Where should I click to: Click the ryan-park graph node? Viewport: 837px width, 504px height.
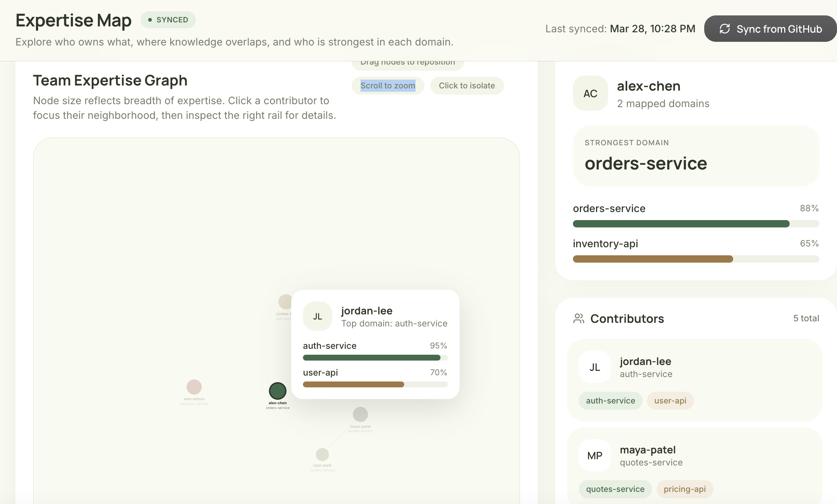[x=322, y=454]
